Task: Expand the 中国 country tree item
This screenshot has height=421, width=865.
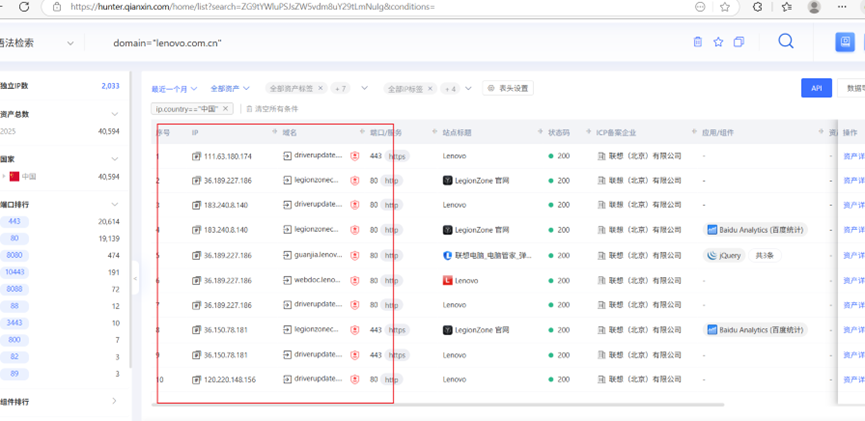Action: [4, 177]
